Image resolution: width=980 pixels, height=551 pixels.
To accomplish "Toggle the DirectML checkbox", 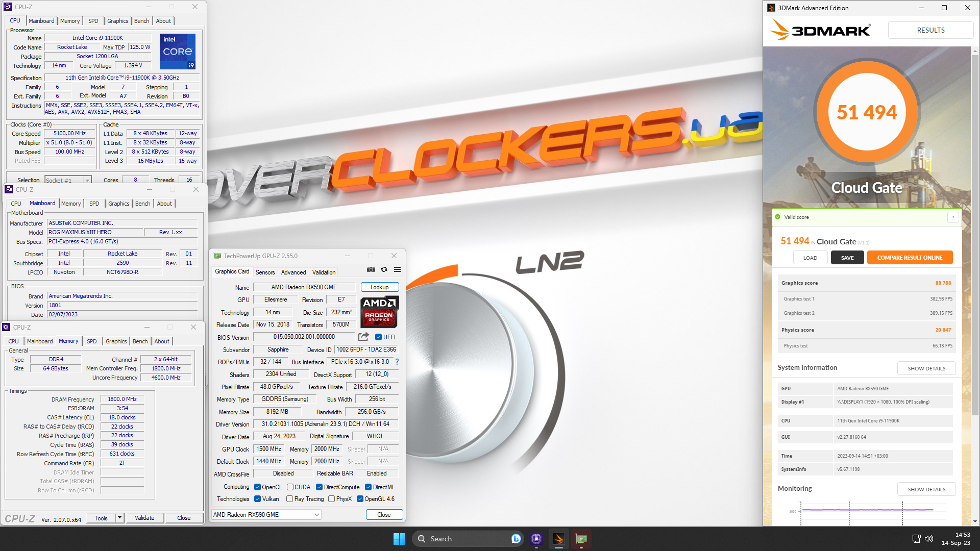I will coord(368,487).
